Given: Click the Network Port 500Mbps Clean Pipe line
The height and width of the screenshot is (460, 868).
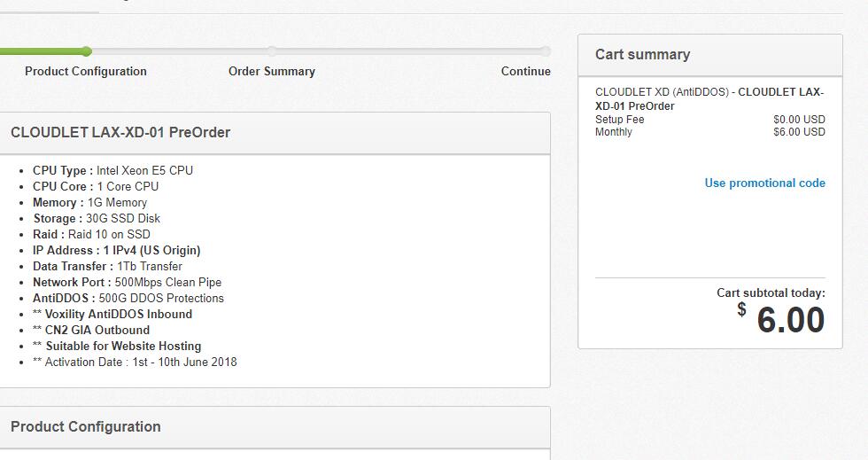Looking at the screenshot, I should 127,283.
